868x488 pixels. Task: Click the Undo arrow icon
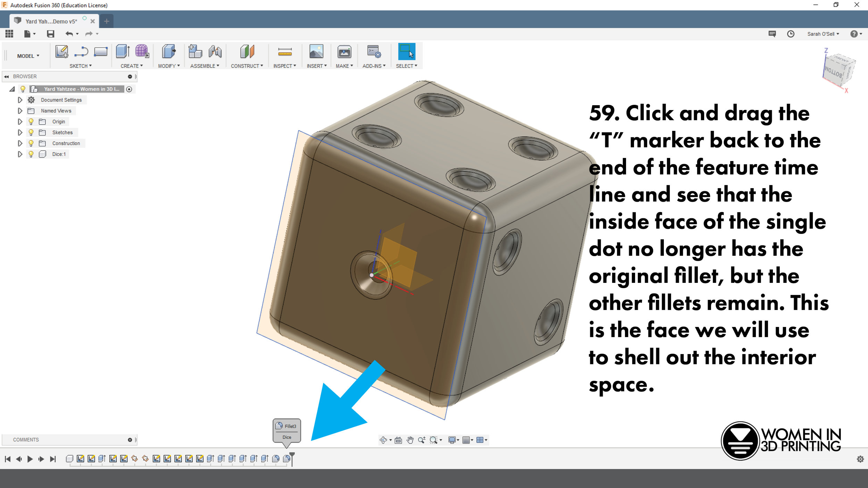70,34
